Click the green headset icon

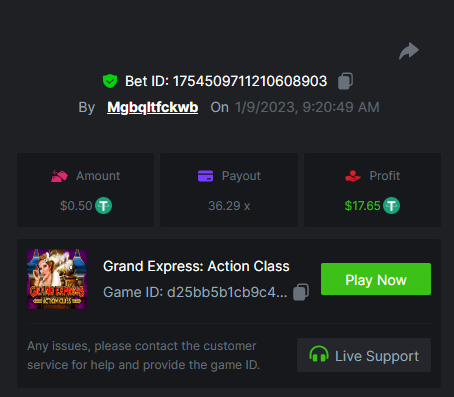319,354
